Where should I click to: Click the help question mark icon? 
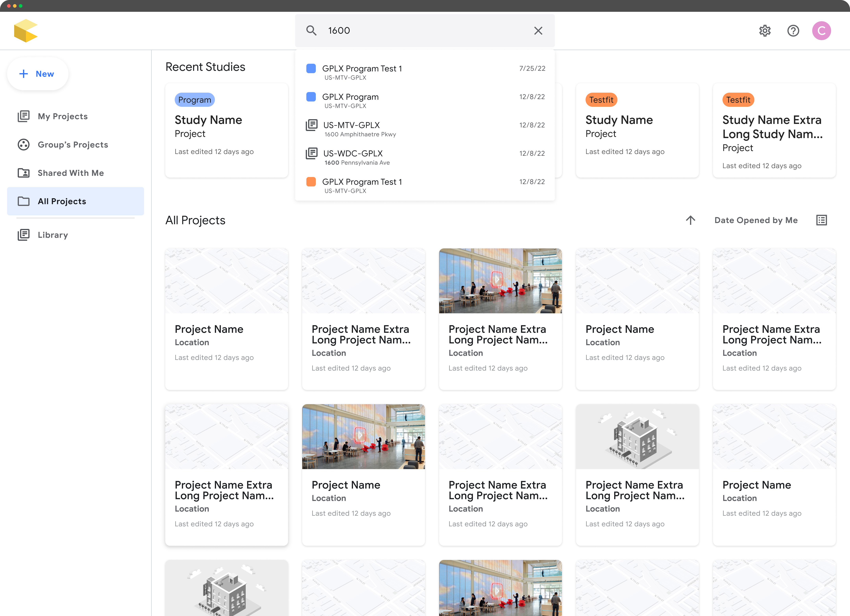(x=793, y=30)
